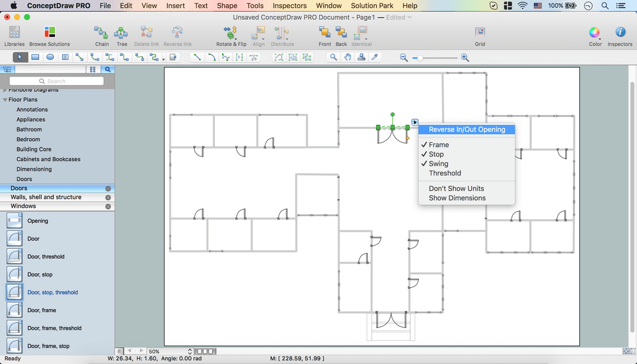637x364 pixels.
Task: Uncheck the Stop option in context menu
Action: 436,155
